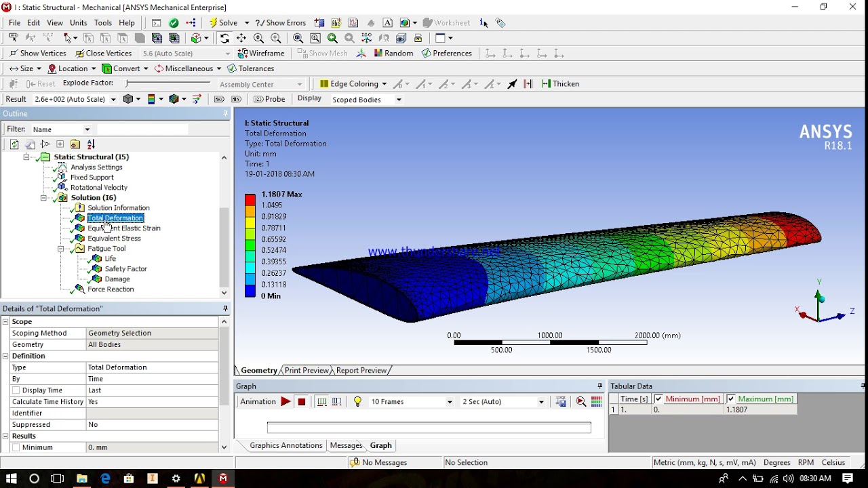Collapse the Solution (I6) tree node

tap(43, 198)
